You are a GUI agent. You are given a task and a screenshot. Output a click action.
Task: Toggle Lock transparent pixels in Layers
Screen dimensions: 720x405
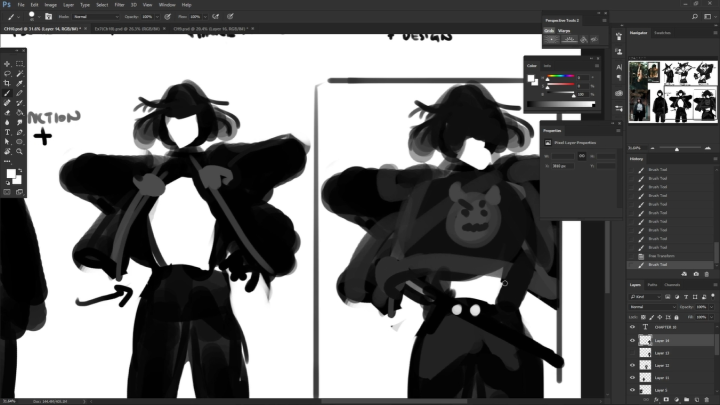point(643,317)
